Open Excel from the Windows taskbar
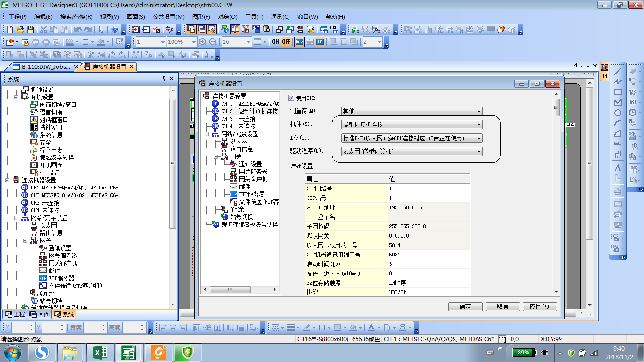644x362 pixels. 100,352
